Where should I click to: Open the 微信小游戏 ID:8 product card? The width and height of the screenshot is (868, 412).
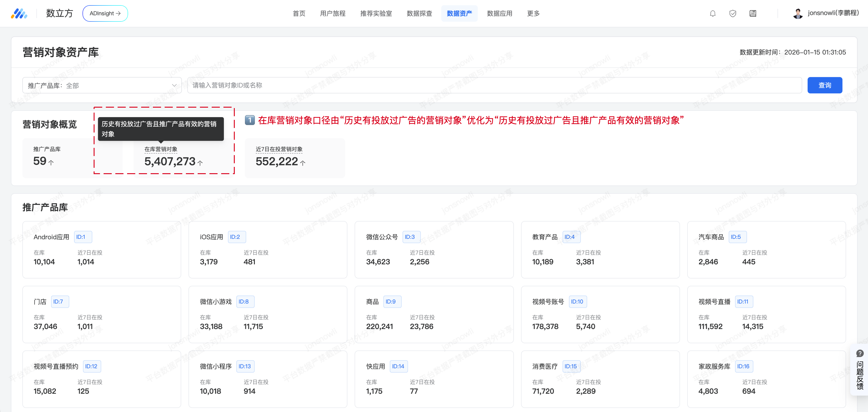[268, 314]
